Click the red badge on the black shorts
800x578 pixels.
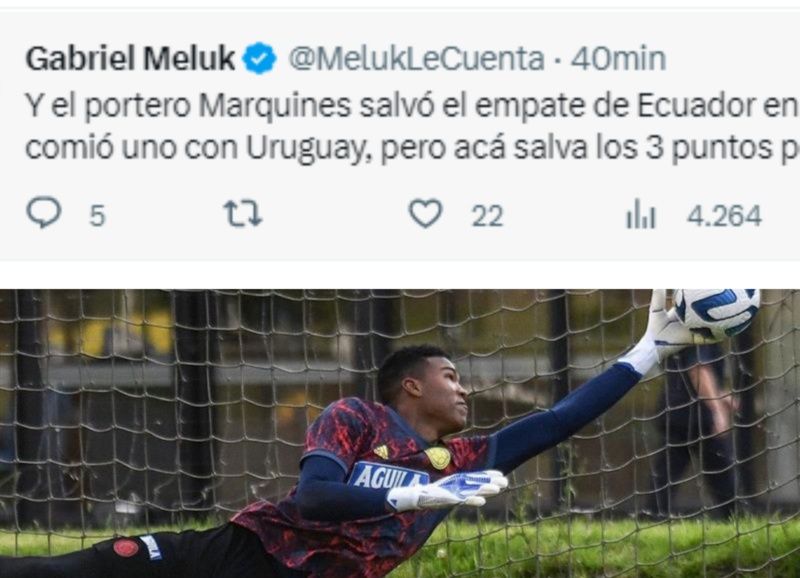(x=126, y=548)
